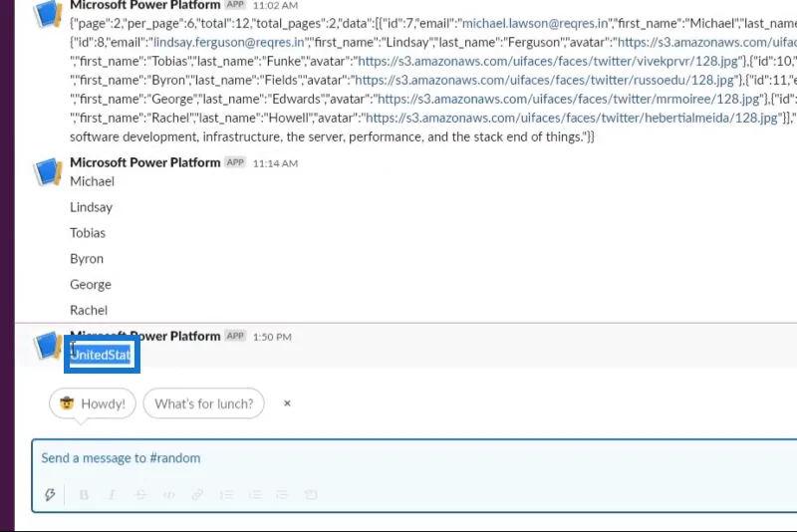Open the vivekprvr avatar image URL
The image size is (797, 532).
(548, 61)
